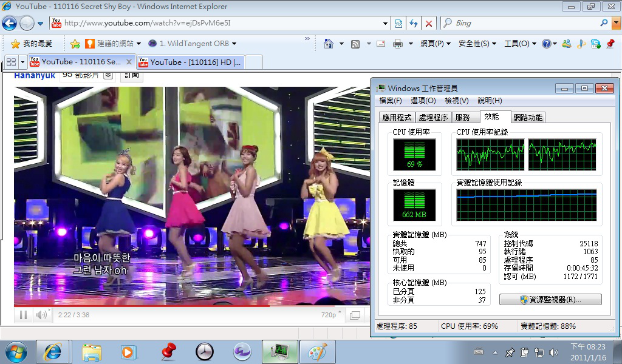The height and width of the screenshot is (364, 622).
Task: Open the 工具(O) tools menu
Action: (x=520, y=44)
